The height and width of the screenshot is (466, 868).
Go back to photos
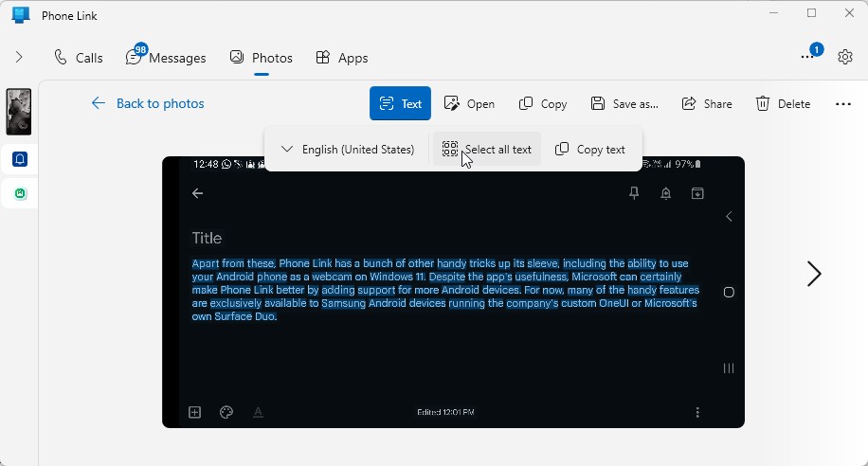(147, 103)
